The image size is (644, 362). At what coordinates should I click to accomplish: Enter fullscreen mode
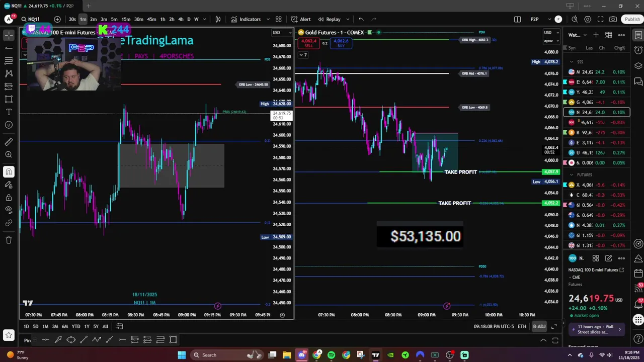[x=600, y=19]
